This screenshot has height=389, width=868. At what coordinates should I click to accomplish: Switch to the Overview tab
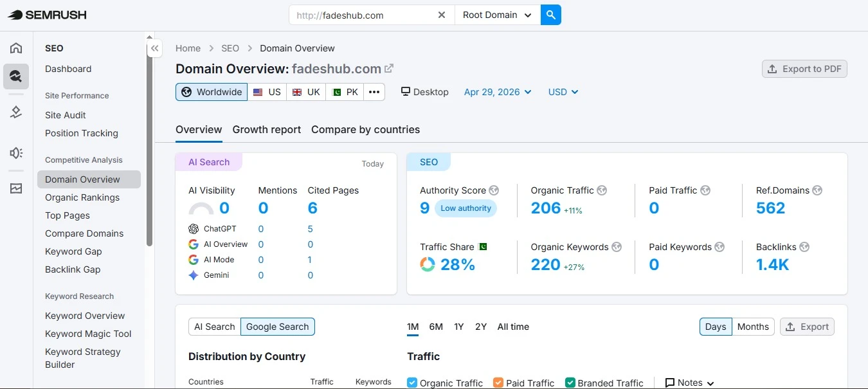pyautogui.click(x=199, y=129)
